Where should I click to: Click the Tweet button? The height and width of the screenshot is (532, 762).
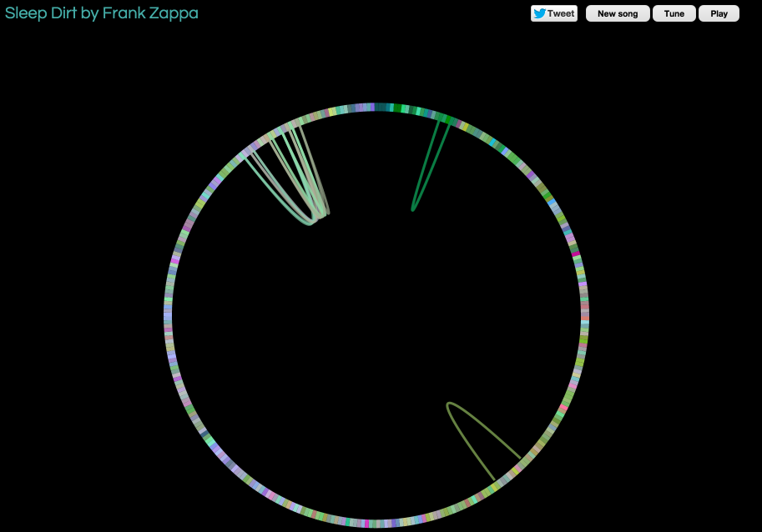[554, 13]
